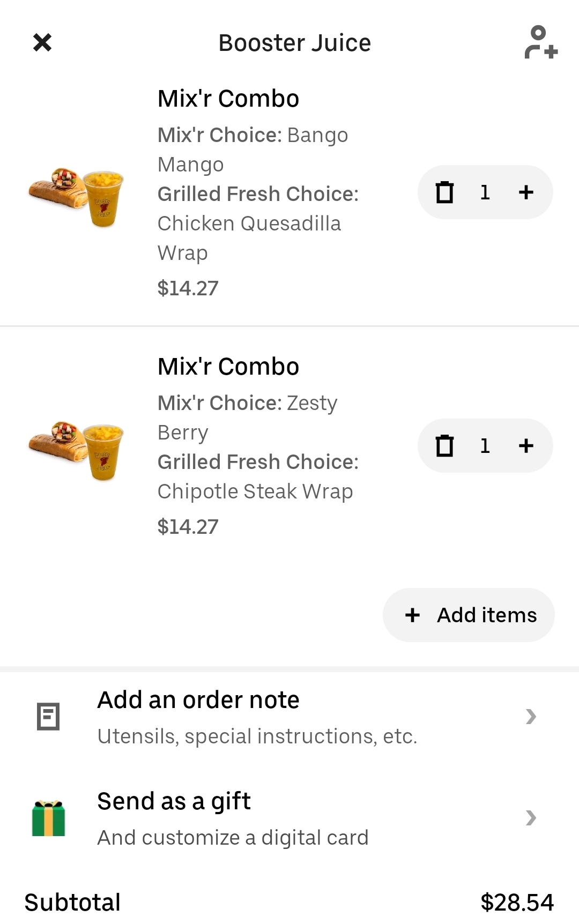This screenshot has width=579, height=924.
Task: Tap the add person group order icon
Action: (x=540, y=42)
